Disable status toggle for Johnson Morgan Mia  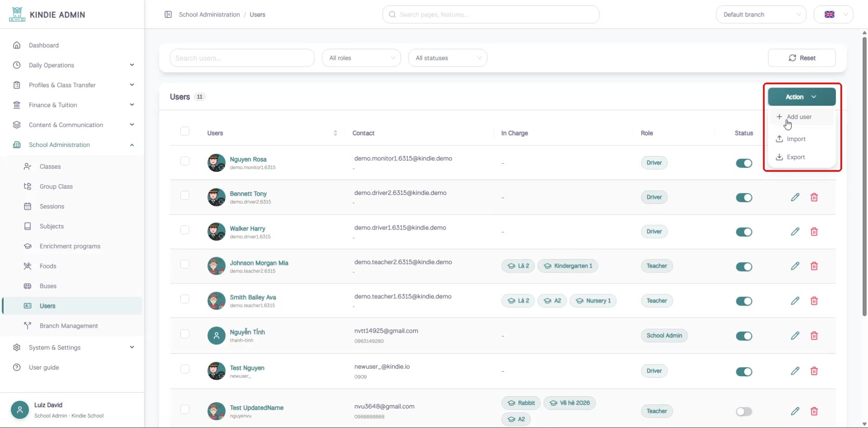pyautogui.click(x=744, y=267)
